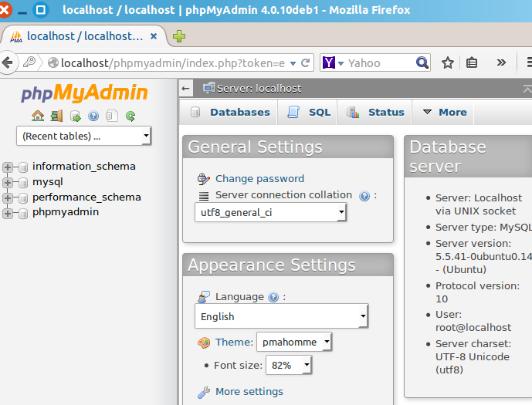Screen dimensions: 532x405
Task: Open the pmahomme theme dropdown
Action: [x=294, y=342]
